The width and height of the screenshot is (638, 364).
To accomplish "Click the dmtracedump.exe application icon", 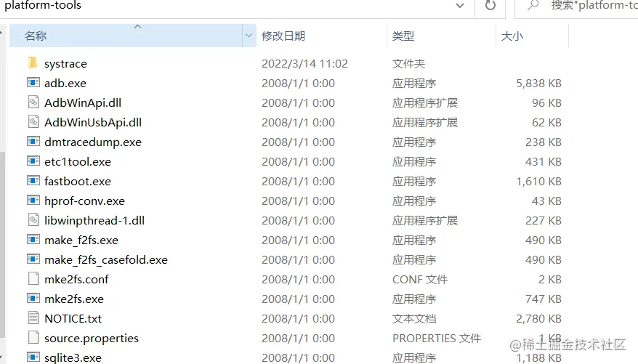I will pyautogui.click(x=33, y=142).
